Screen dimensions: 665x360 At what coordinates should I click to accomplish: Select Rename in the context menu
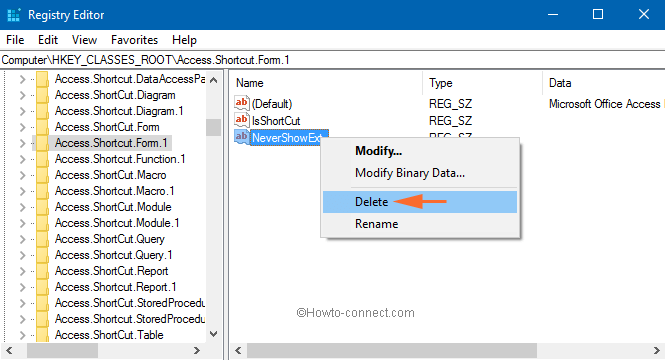377,224
